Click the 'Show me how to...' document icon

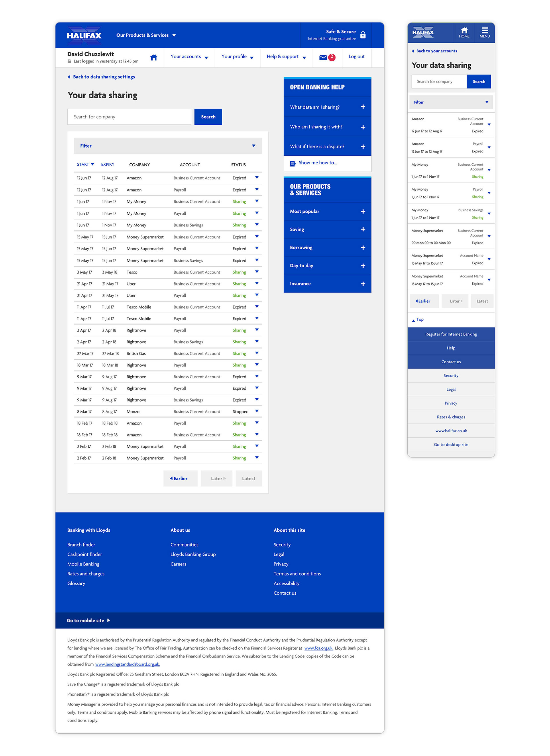(292, 163)
